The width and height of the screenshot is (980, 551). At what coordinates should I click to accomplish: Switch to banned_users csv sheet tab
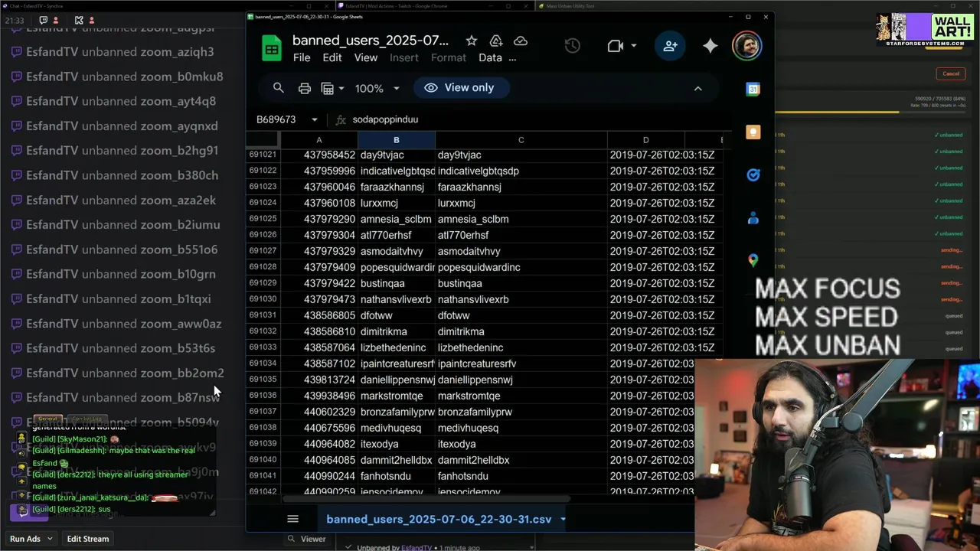tap(439, 519)
